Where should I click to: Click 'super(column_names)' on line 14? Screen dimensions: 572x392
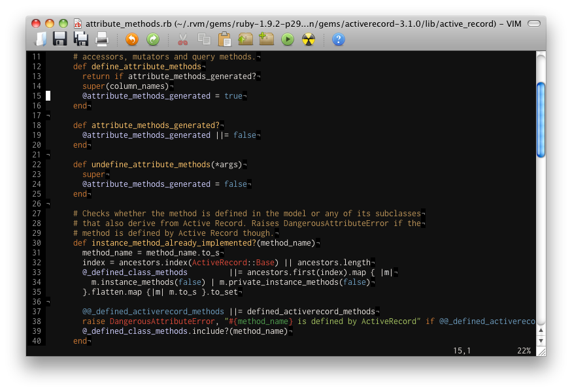pyautogui.click(x=126, y=86)
